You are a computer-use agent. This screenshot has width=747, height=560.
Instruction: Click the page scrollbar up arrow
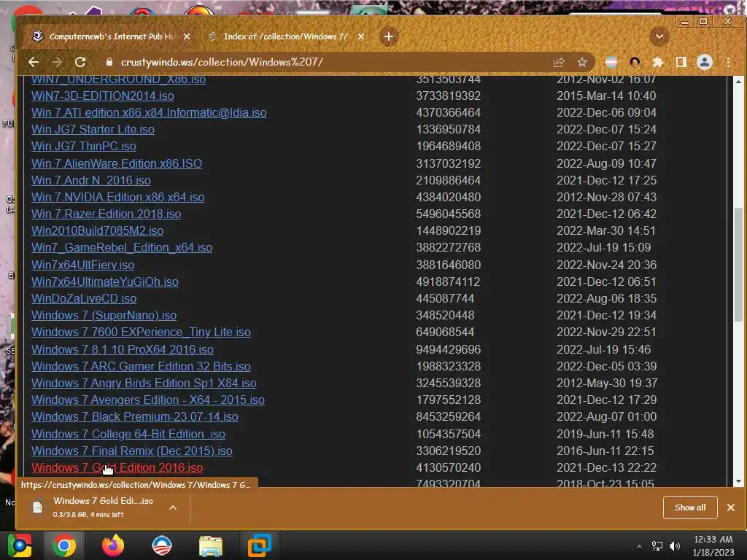point(738,82)
